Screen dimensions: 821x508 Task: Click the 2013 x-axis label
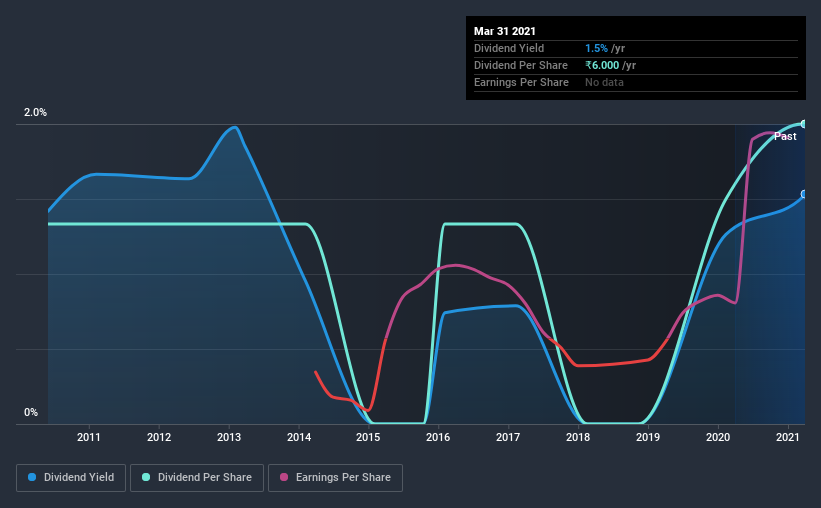[229, 437]
